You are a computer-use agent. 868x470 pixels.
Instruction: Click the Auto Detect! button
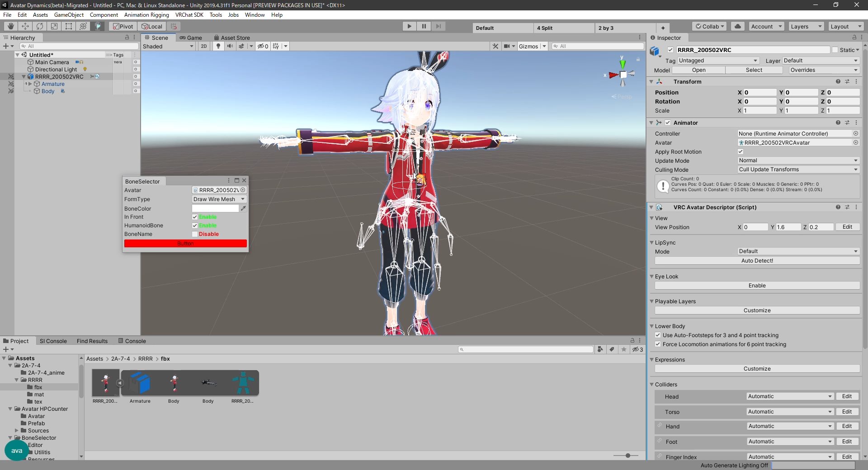pyautogui.click(x=757, y=261)
